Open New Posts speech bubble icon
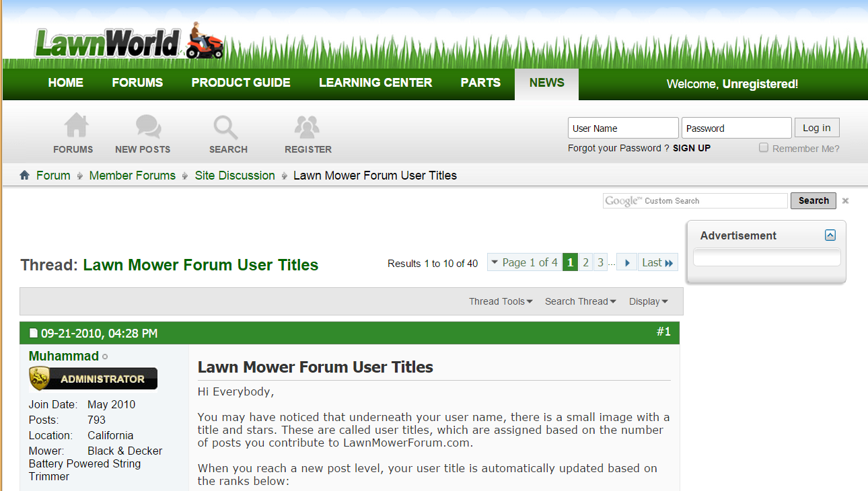 [147, 126]
